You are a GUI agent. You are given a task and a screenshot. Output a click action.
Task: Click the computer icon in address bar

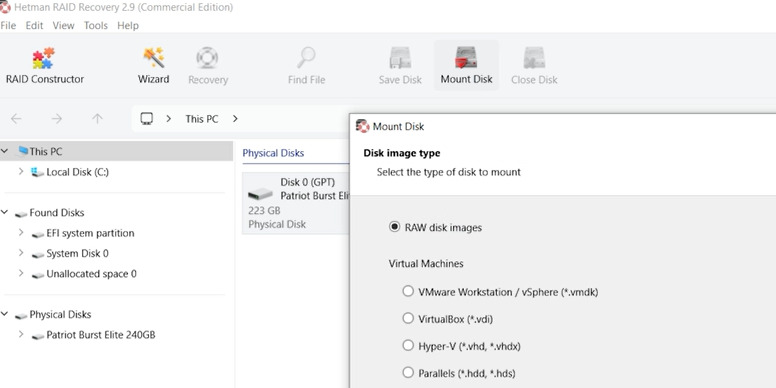(146, 118)
